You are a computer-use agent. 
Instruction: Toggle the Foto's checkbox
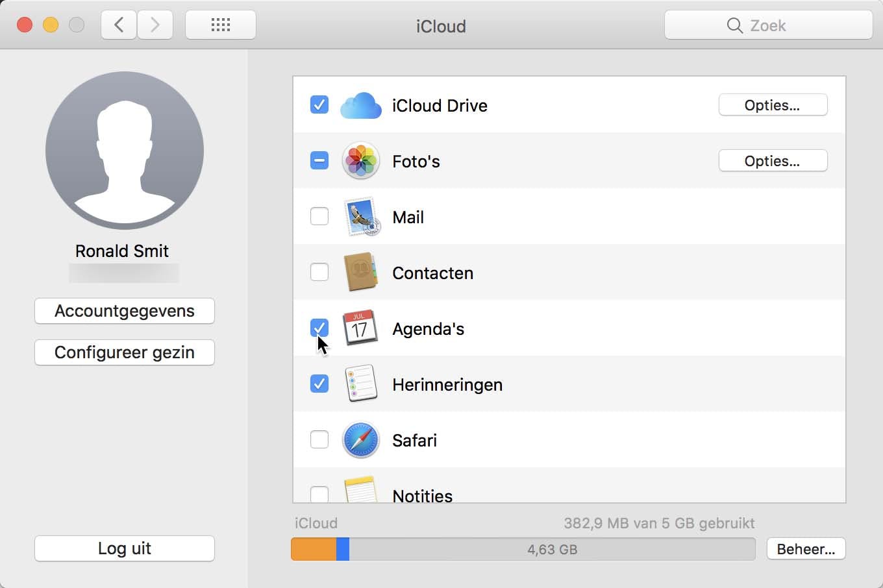319,161
